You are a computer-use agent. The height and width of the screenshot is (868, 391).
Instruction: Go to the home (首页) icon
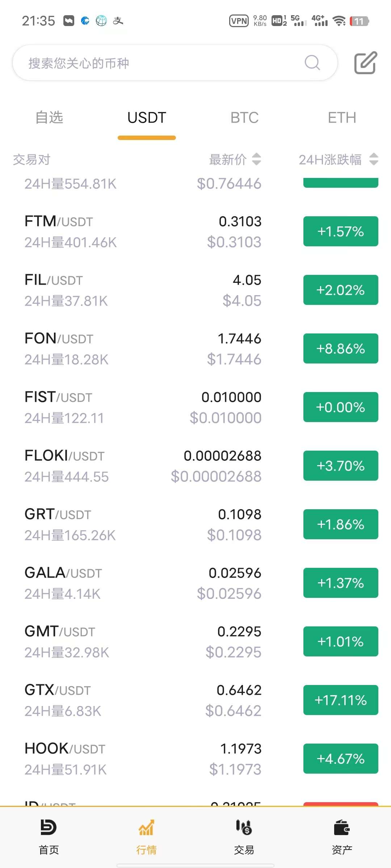tap(49, 827)
